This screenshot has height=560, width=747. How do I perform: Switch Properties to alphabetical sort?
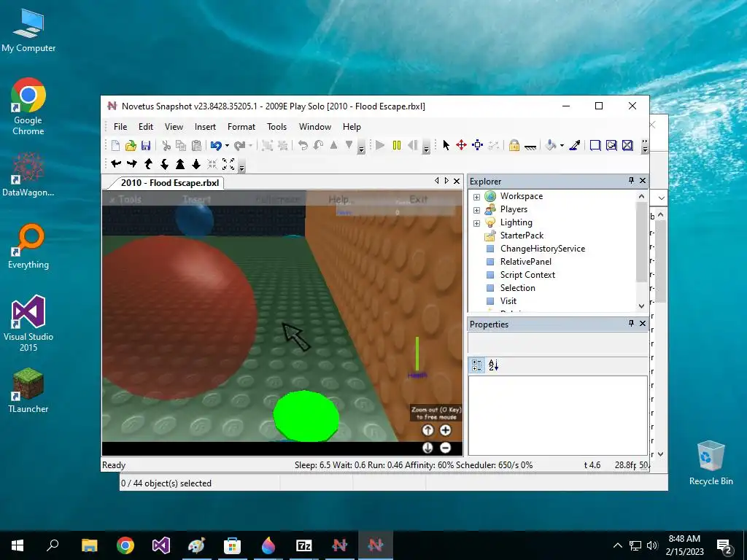pyautogui.click(x=493, y=365)
